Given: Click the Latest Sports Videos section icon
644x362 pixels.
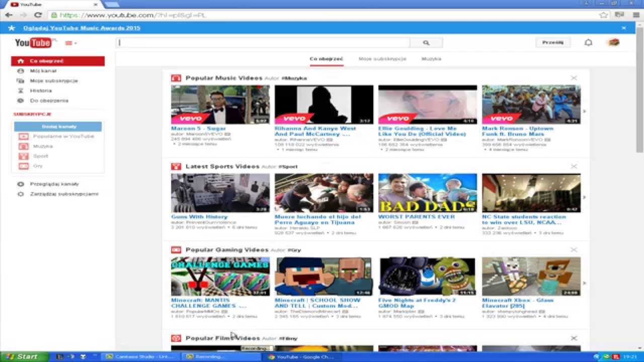Looking at the screenshot, I should pyautogui.click(x=176, y=166).
